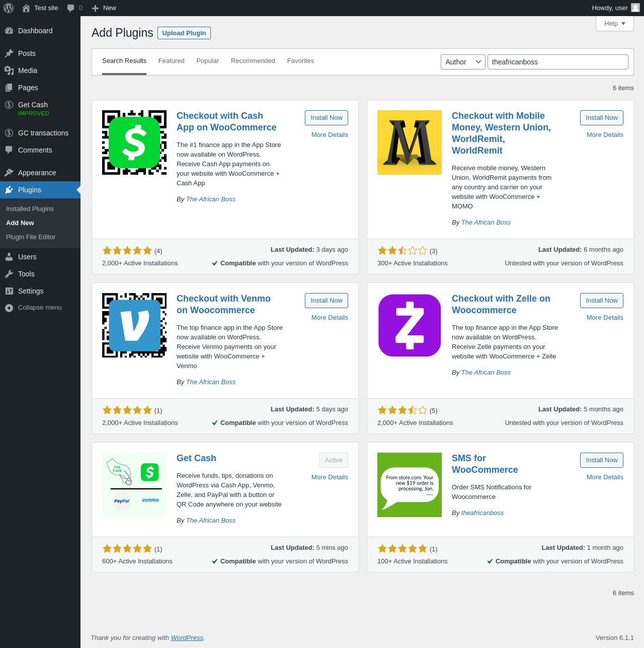Click the Posts pushpin icon

click(x=9, y=53)
